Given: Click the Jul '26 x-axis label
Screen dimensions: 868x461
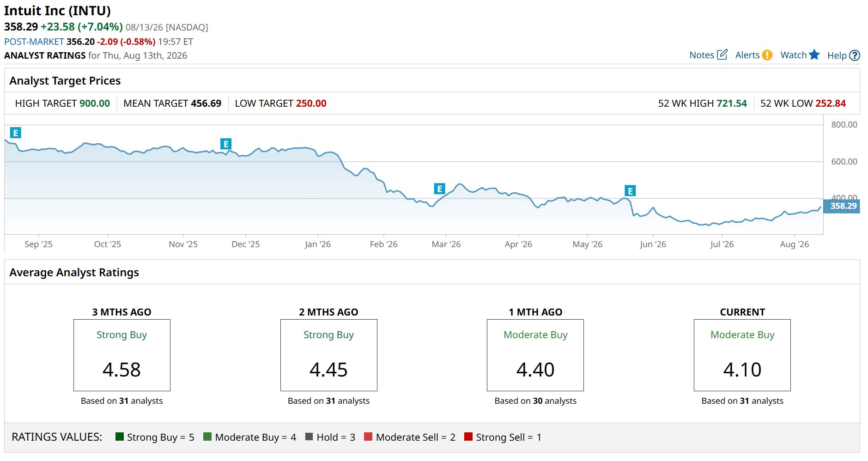Looking at the screenshot, I should click(722, 244).
